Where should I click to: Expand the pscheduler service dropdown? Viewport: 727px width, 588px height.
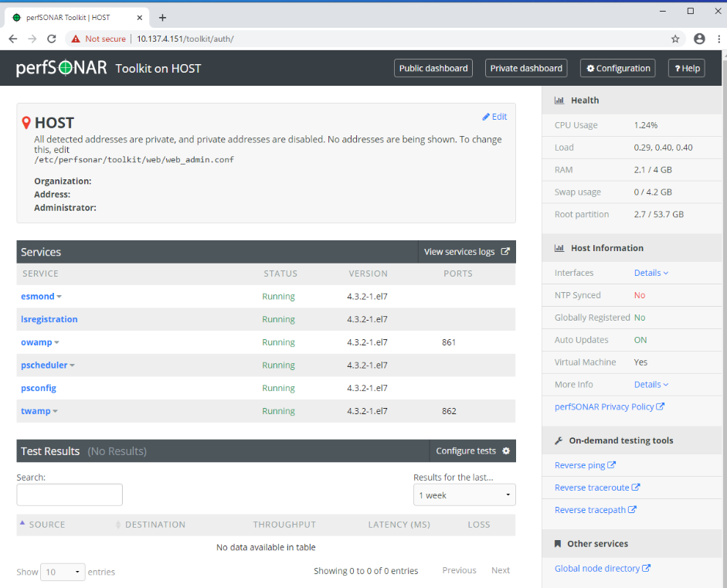click(72, 365)
